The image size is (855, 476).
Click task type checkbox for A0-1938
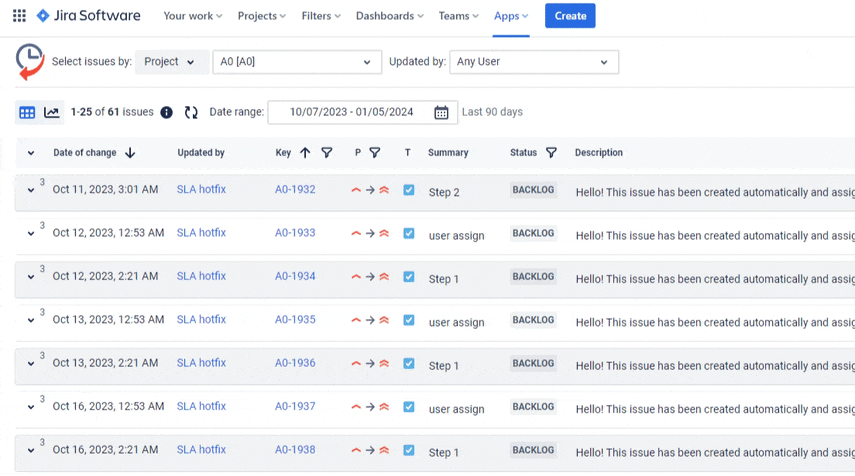[x=408, y=450]
